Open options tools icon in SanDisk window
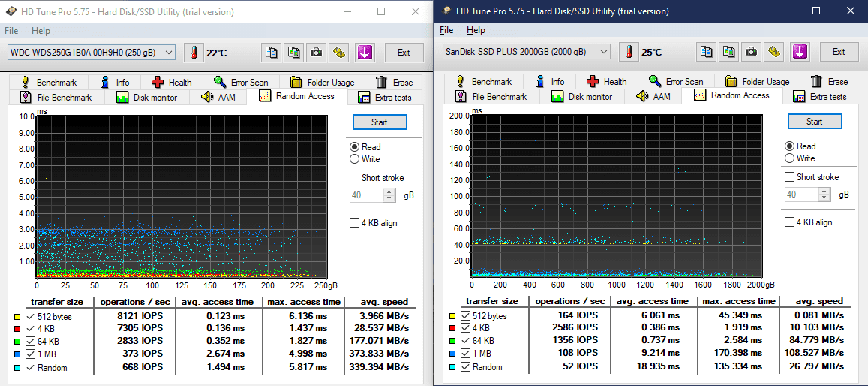Image resolution: width=868 pixels, height=386 pixels. 774,52
